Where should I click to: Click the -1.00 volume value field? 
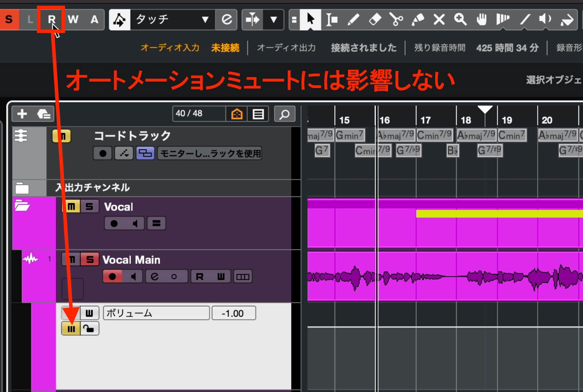234,313
